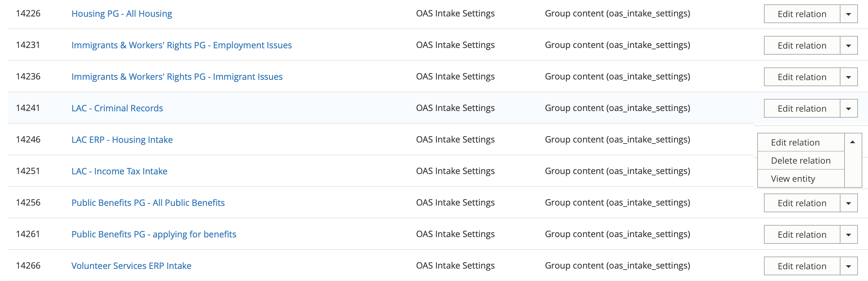868x281 pixels.
Task: Open dropdown arrow beside Employment Issues row
Action: coord(849,45)
